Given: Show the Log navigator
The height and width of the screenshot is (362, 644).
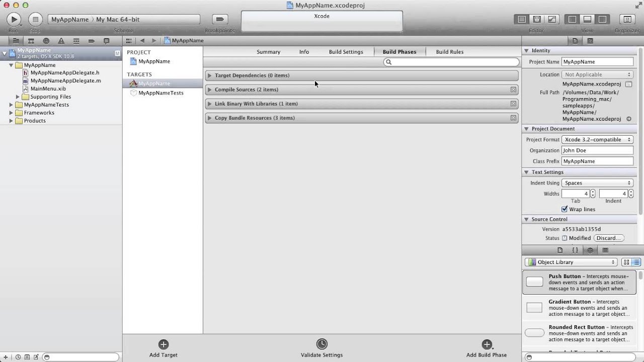Looking at the screenshot, I should click(x=106, y=41).
